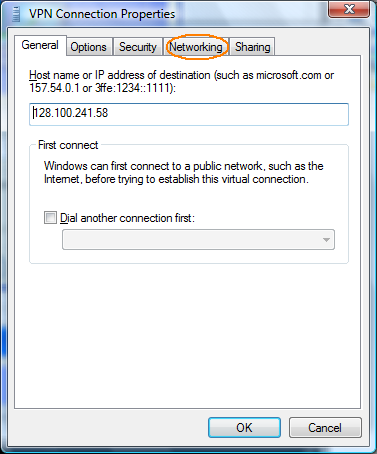Focus the destination IP address field
The image size is (377, 454).
[189, 114]
